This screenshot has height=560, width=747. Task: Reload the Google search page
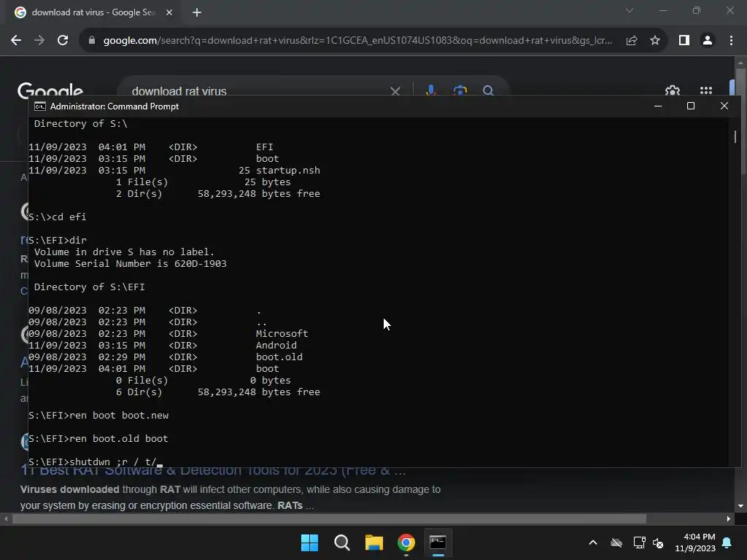point(63,41)
